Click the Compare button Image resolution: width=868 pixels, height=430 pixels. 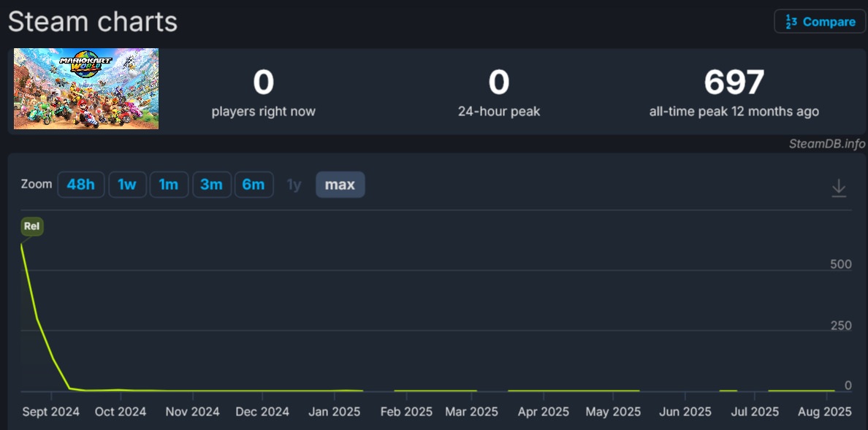[x=819, y=22]
